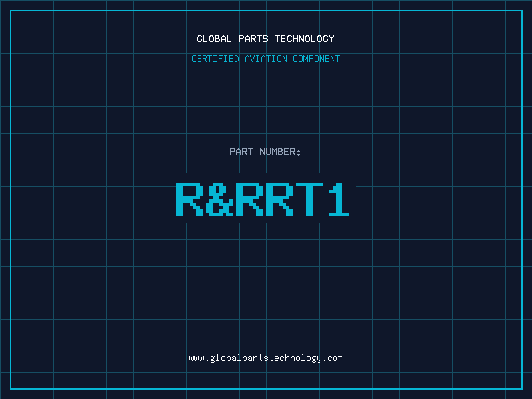Click the letter T in the part number
The width and height of the screenshot is (532, 399).
coord(308,199)
